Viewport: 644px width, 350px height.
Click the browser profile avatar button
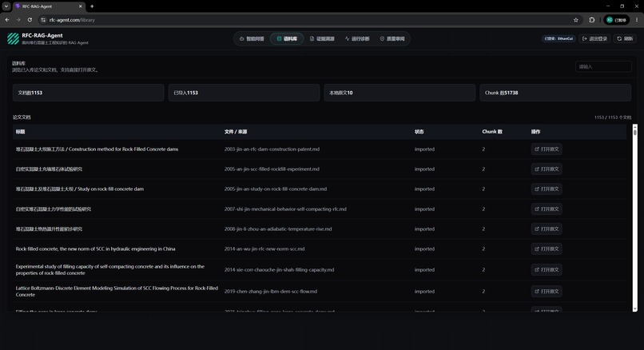(617, 20)
